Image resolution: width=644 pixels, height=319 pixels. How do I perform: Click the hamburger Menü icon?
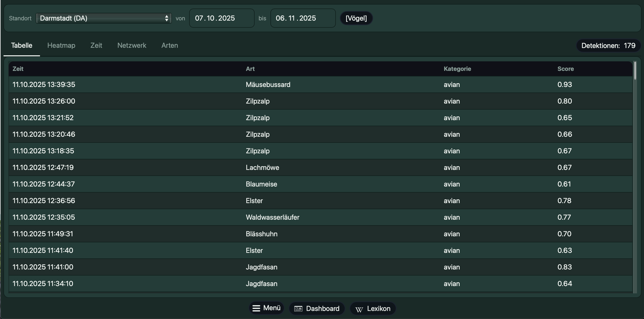coord(256,308)
